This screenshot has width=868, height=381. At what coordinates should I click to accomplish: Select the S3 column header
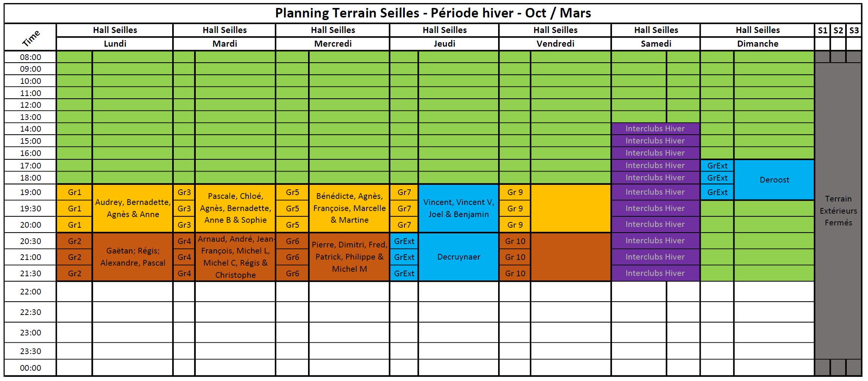(x=854, y=30)
